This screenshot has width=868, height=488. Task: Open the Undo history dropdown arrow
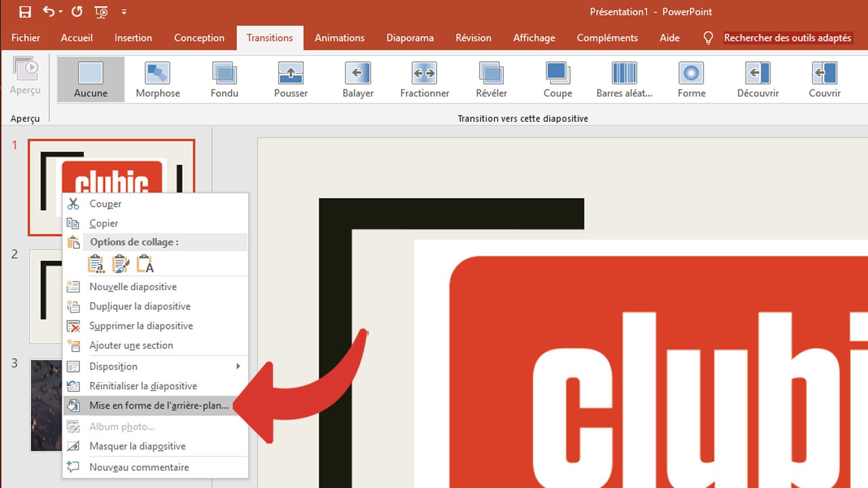61,12
